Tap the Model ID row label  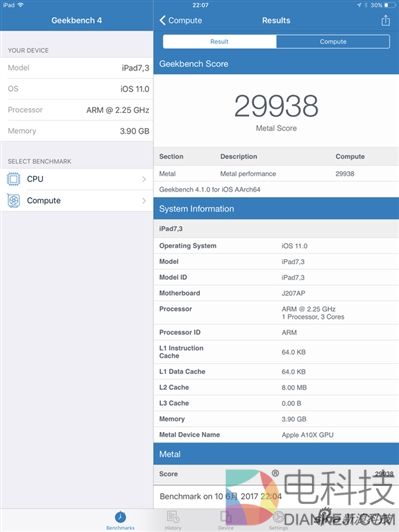pos(173,277)
